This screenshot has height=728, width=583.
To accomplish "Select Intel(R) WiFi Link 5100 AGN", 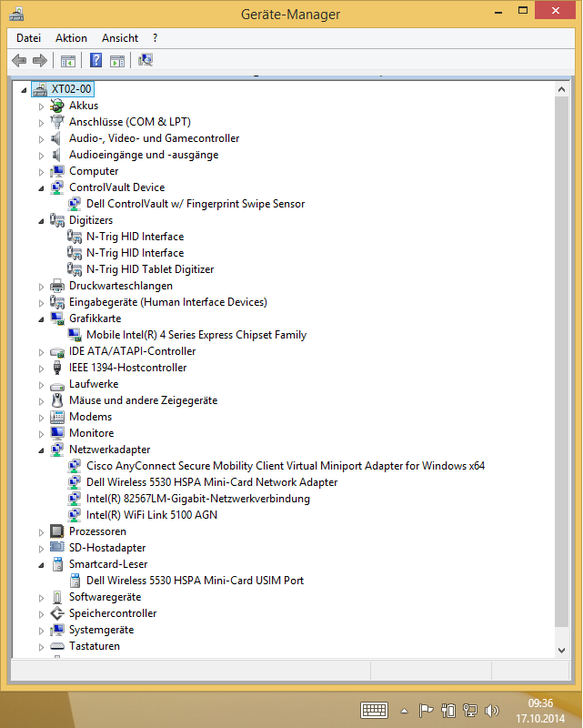I will [152, 515].
